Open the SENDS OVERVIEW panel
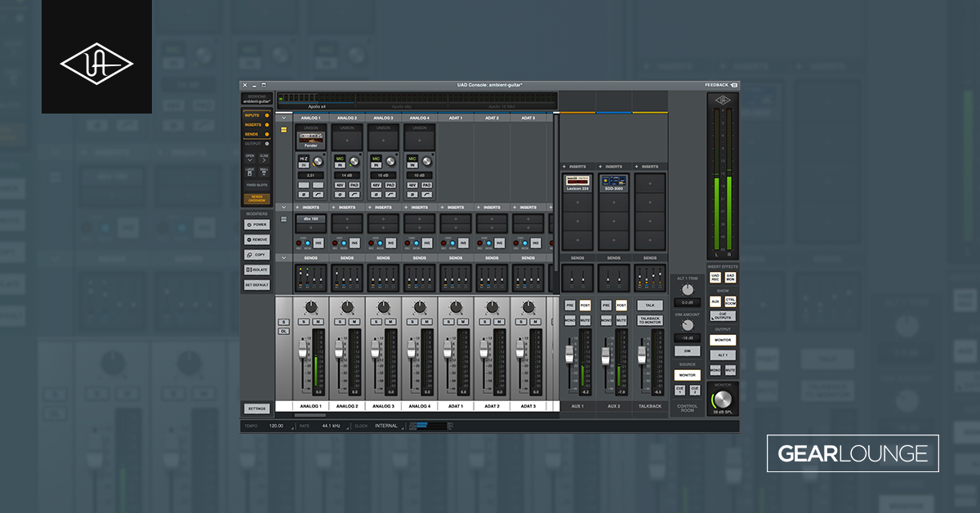Screen dimensions: 980x513 coord(256,199)
